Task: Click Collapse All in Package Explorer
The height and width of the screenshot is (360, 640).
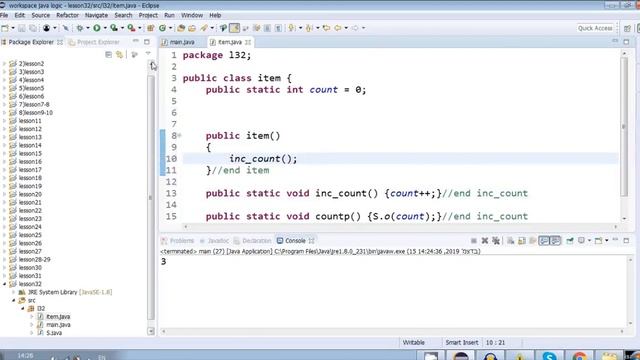Action: pos(108,54)
